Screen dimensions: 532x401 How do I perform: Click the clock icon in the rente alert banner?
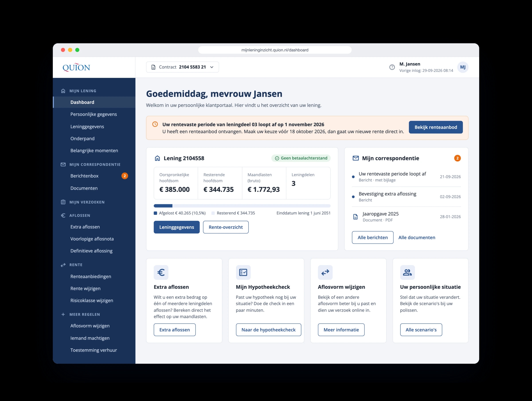tap(155, 124)
